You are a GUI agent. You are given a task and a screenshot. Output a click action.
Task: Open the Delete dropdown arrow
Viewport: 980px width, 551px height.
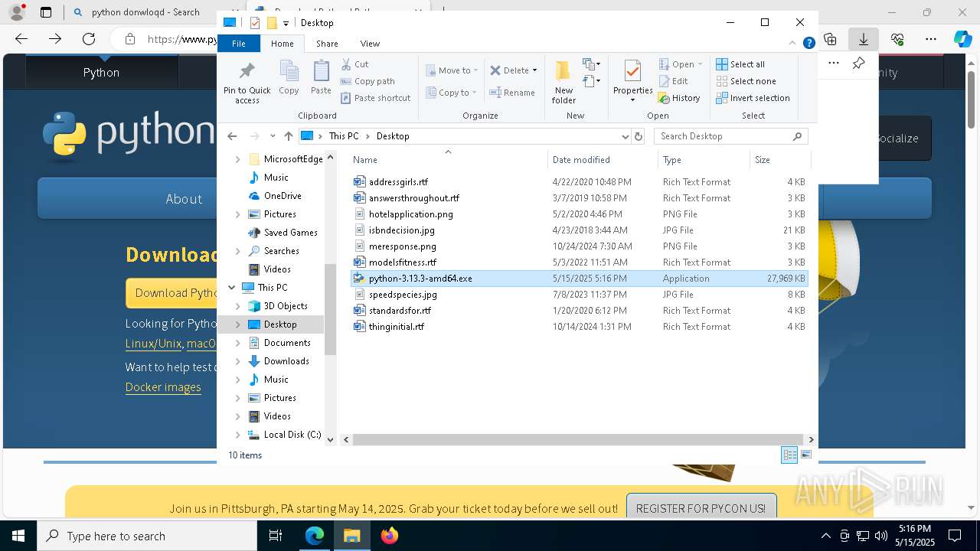pos(534,70)
